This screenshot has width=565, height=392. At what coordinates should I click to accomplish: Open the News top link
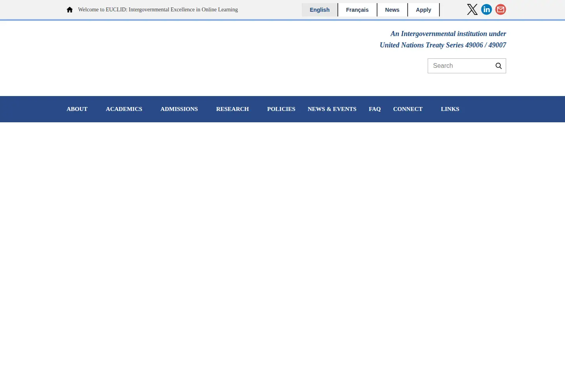coord(392,10)
